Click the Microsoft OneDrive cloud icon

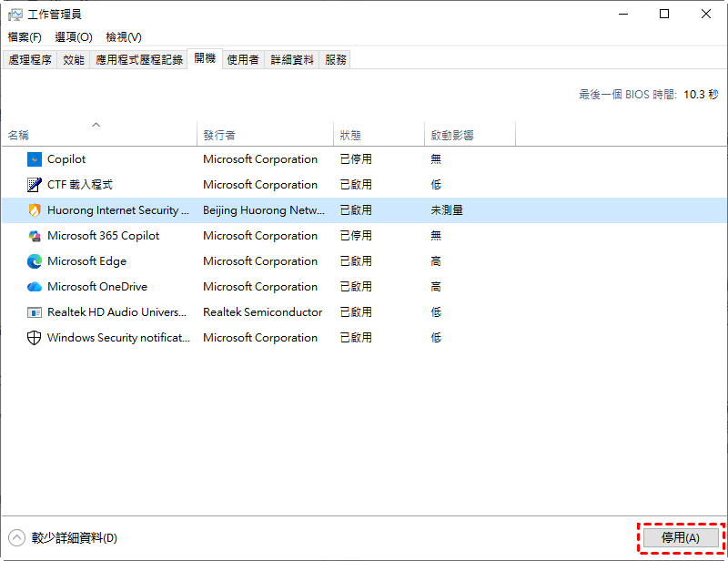tap(35, 287)
